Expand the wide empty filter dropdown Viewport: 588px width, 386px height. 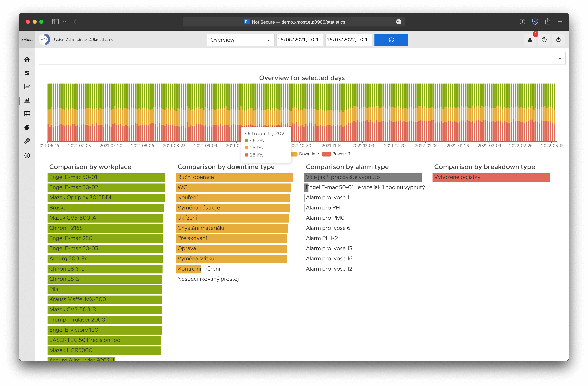point(302,58)
